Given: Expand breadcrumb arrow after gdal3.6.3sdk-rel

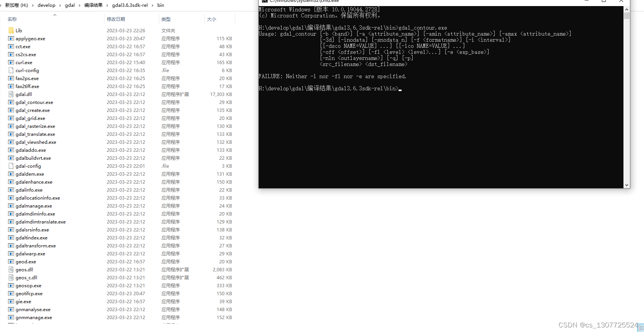Looking at the screenshot, I should point(153,5).
